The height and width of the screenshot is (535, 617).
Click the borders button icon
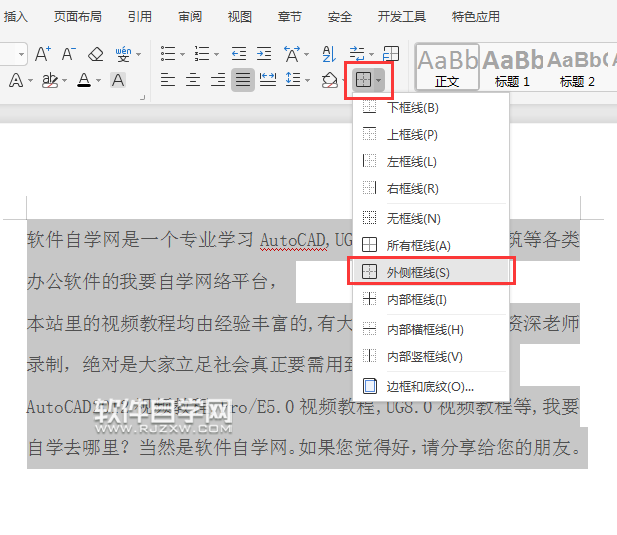point(363,80)
